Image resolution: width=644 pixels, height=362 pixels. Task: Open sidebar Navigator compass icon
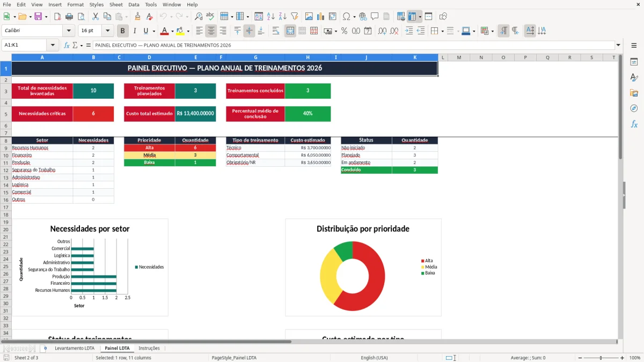coord(634,108)
